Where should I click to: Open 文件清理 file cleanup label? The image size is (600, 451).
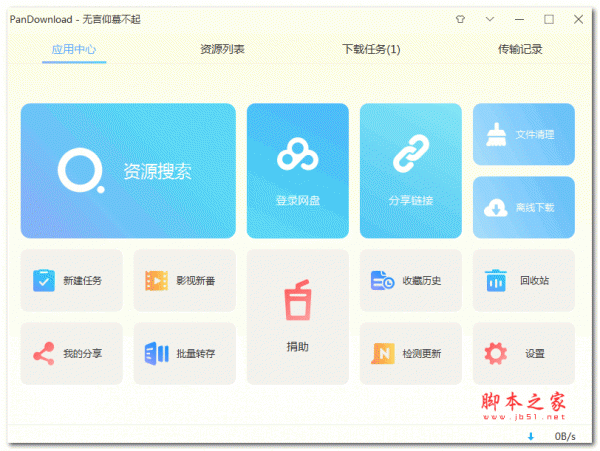[535, 134]
